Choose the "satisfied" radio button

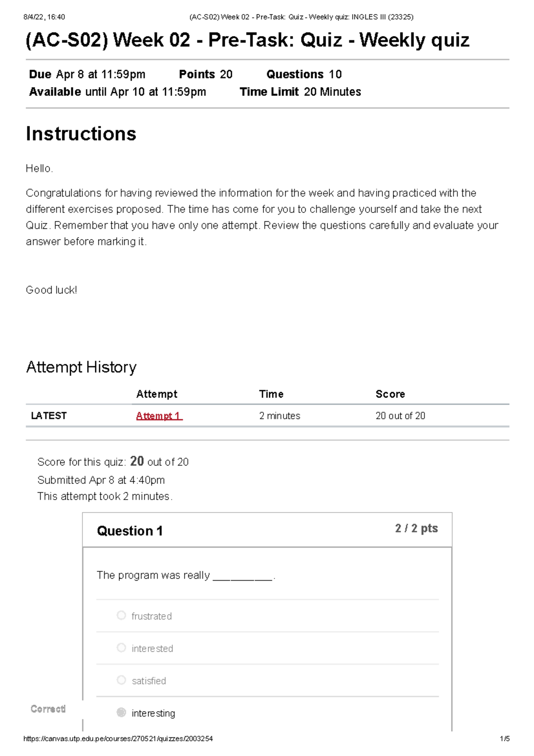(121, 680)
